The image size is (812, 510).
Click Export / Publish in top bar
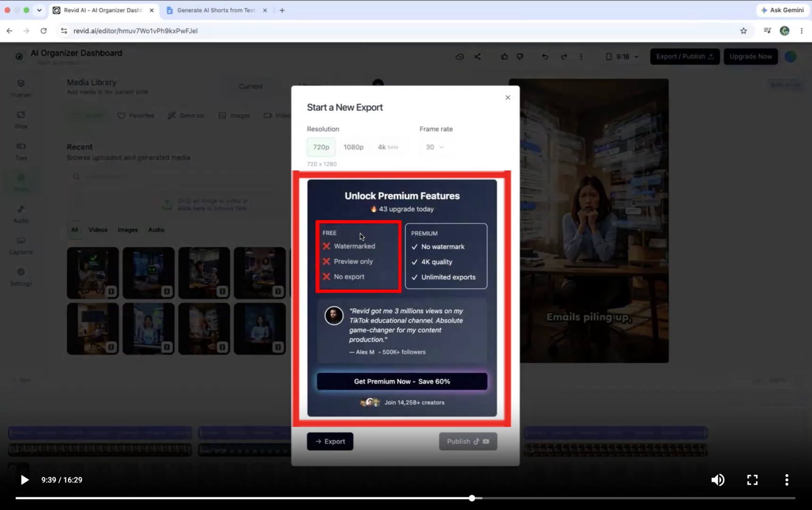click(x=685, y=56)
